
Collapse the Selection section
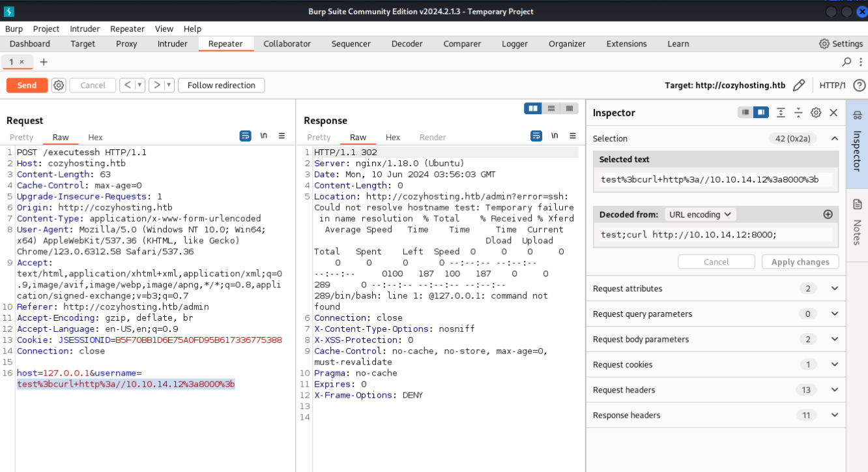click(x=834, y=138)
